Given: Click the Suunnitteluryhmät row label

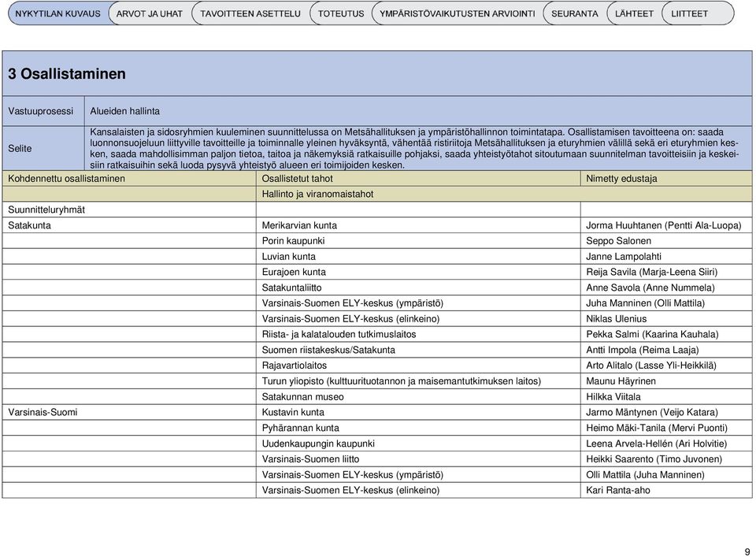Looking at the screenshot, I should click(x=128, y=210).
